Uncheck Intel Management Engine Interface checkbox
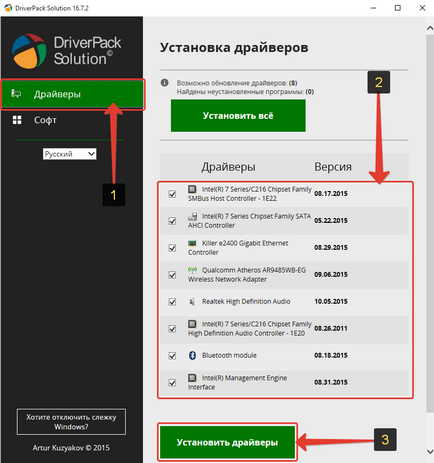 (x=172, y=383)
